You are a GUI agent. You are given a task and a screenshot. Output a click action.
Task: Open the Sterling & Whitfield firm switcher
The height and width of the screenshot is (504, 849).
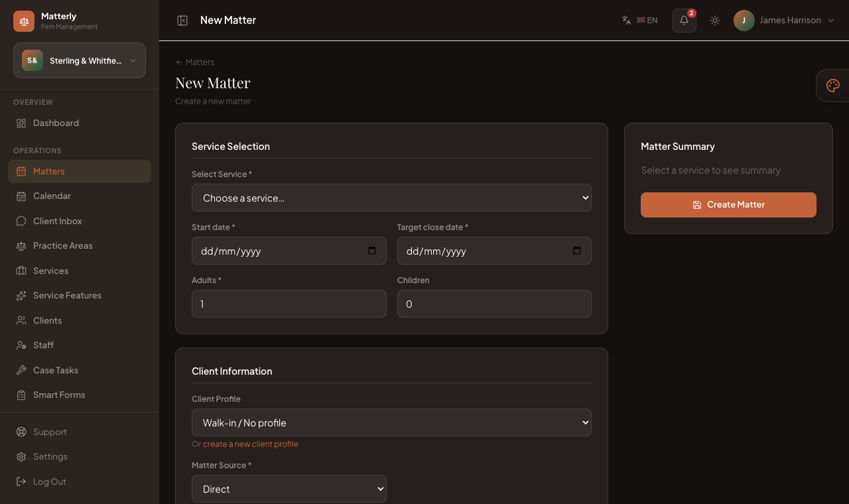point(80,60)
